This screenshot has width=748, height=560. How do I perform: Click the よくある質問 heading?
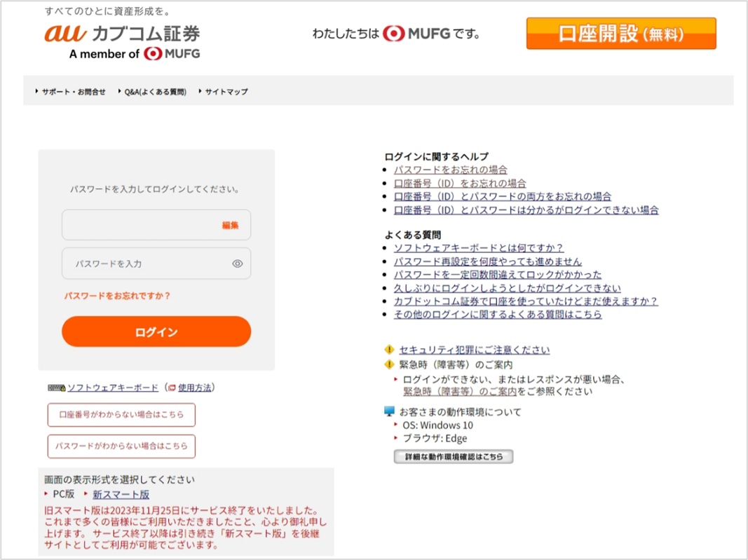click(x=413, y=235)
